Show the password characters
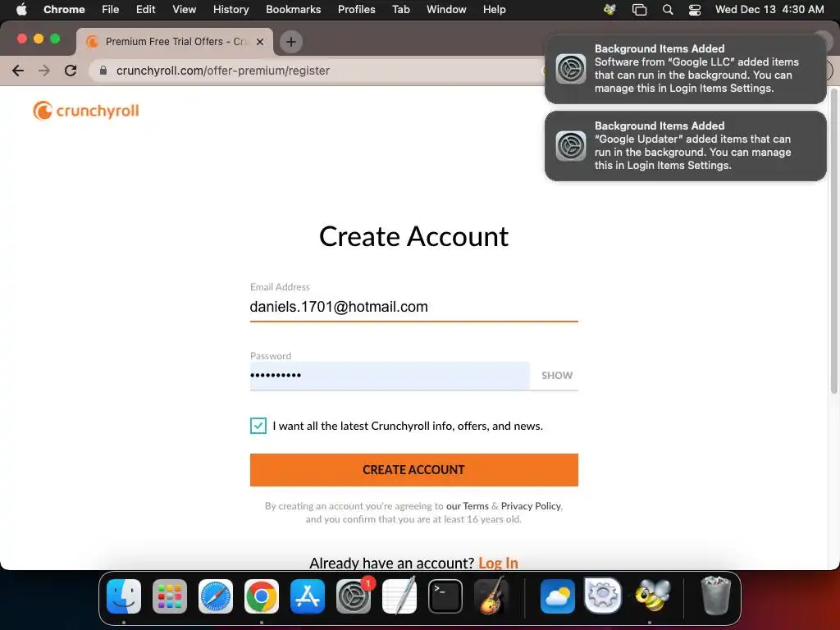Screen dimensions: 840x630 [557, 376]
